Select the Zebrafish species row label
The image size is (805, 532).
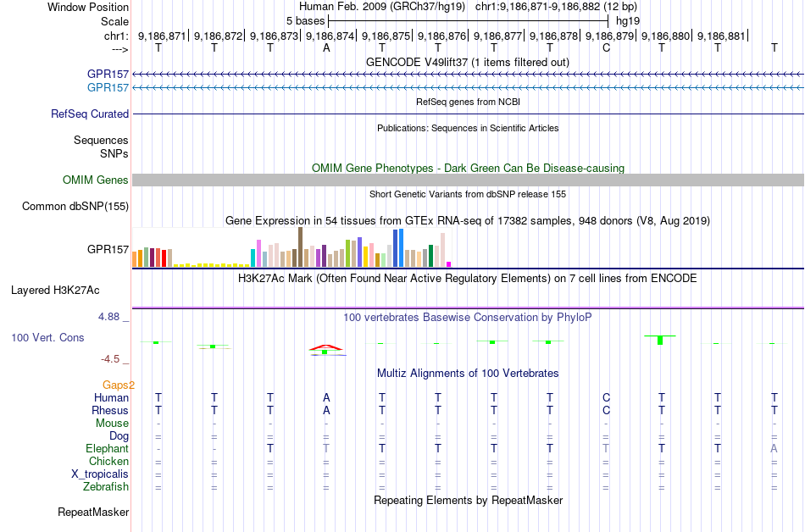pos(106,486)
